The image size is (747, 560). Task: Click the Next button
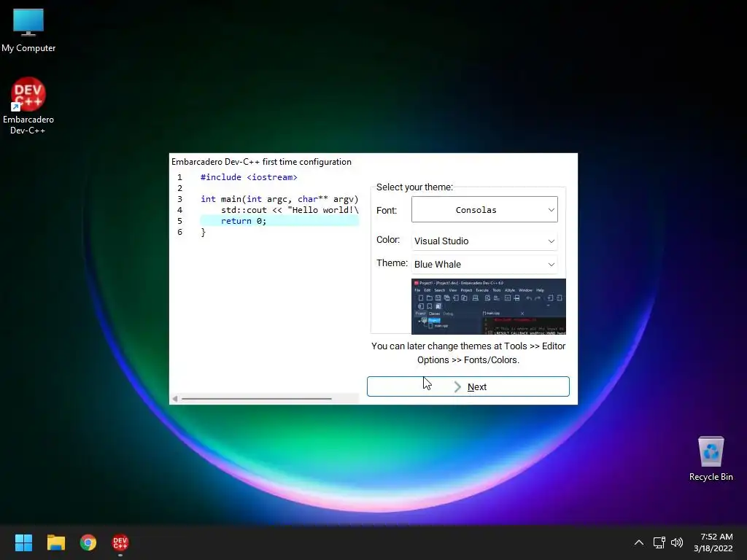[x=468, y=386]
